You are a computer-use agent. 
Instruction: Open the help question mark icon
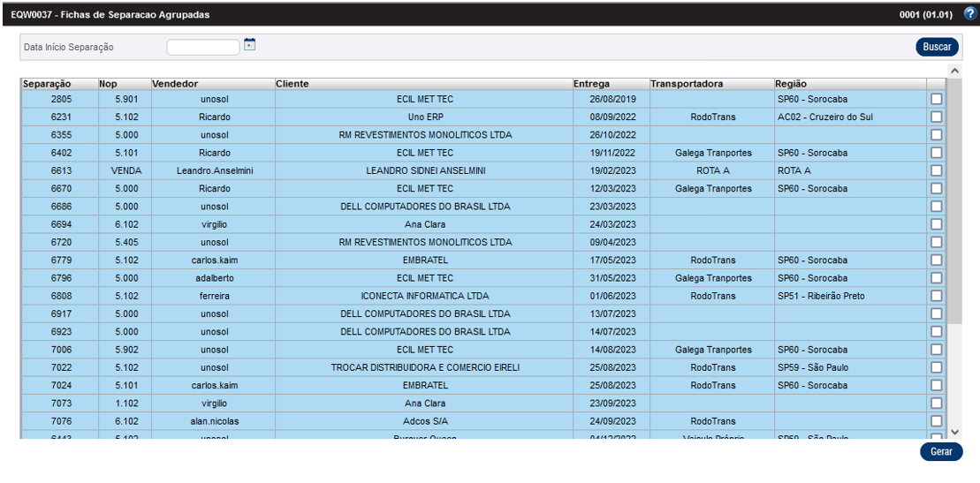[969, 13]
